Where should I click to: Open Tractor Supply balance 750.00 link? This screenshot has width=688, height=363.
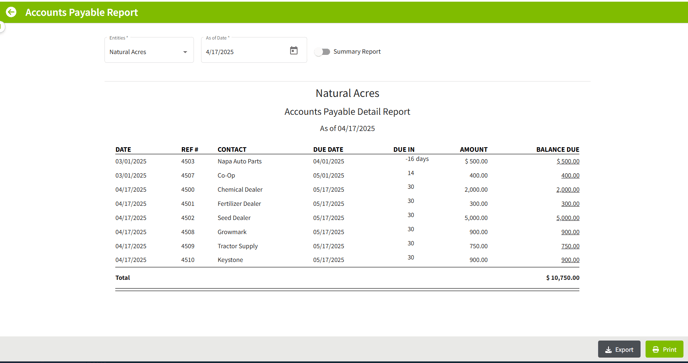(570, 246)
